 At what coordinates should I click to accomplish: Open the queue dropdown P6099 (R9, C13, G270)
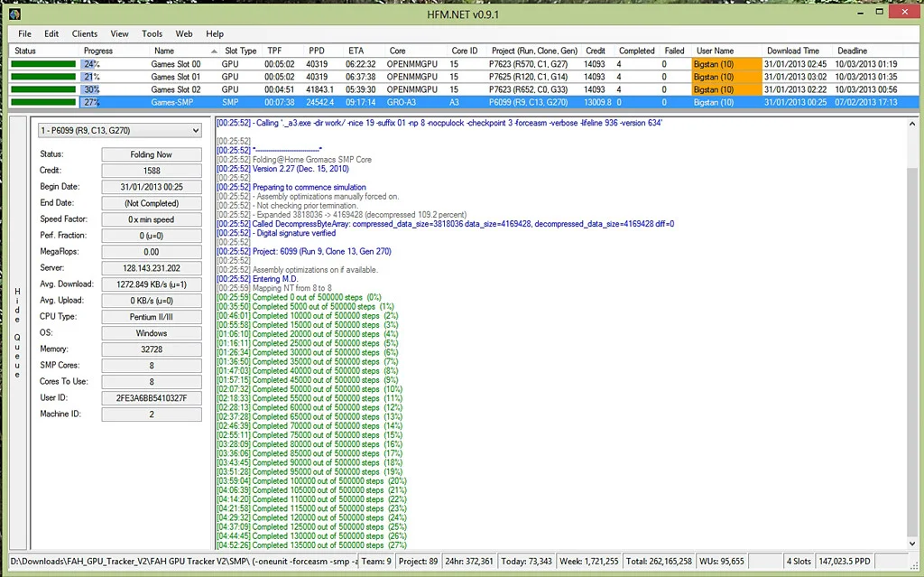(x=120, y=130)
